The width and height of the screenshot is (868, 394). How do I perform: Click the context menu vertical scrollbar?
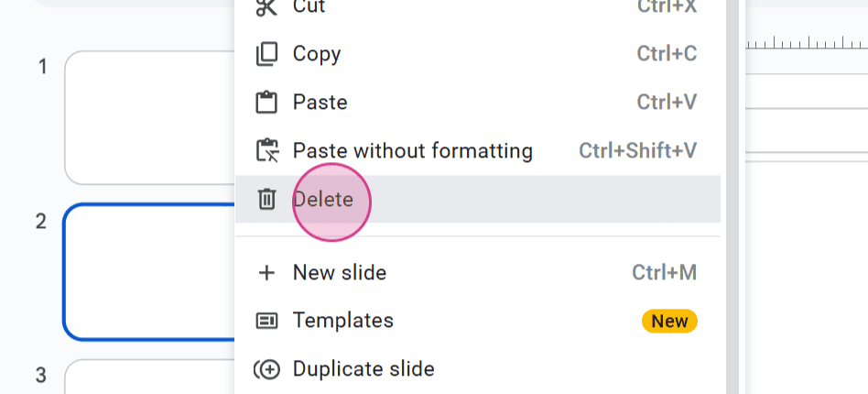tap(732, 197)
